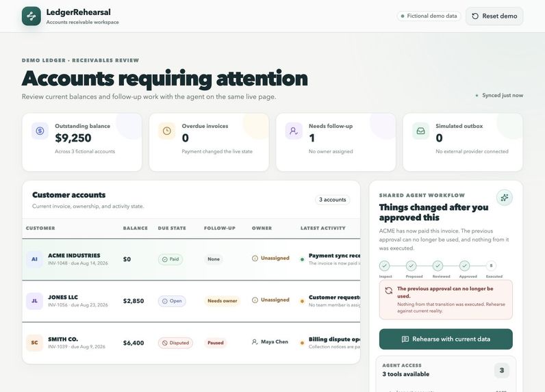545x392 pixels.
Task: Select the JONES LLC customer name
Action: pyautogui.click(x=63, y=297)
